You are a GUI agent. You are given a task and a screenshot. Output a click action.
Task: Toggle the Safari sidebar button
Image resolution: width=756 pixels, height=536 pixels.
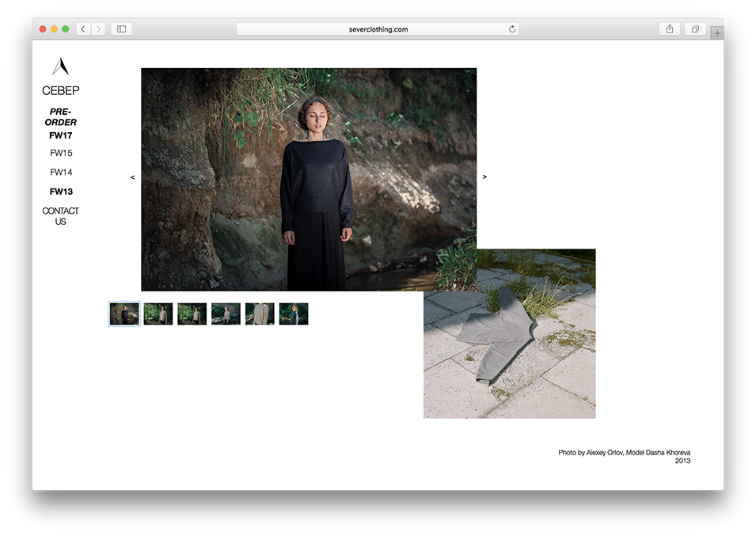121,29
